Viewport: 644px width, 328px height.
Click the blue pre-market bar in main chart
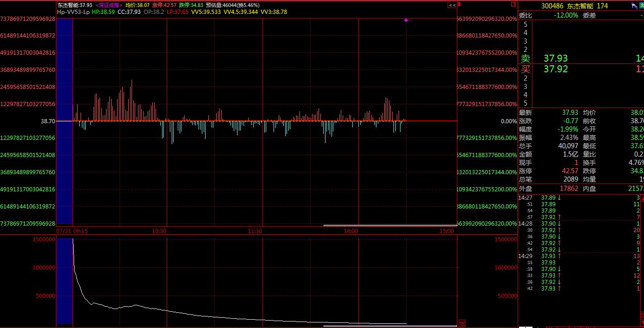pos(65,120)
